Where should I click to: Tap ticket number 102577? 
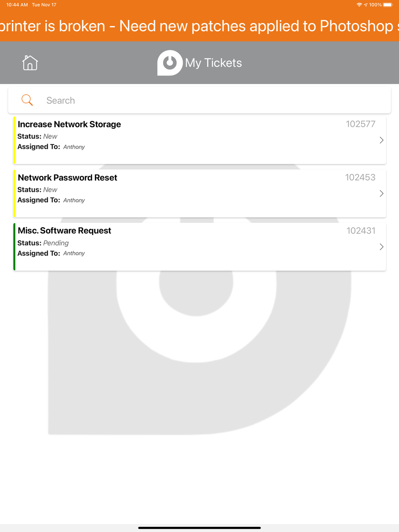pyautogui.click(x=361, y=124)
